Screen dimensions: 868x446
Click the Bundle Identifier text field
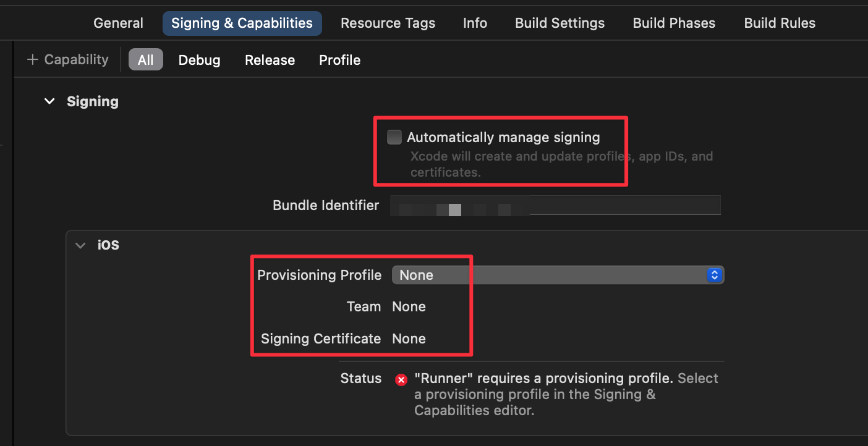(555, 206)
